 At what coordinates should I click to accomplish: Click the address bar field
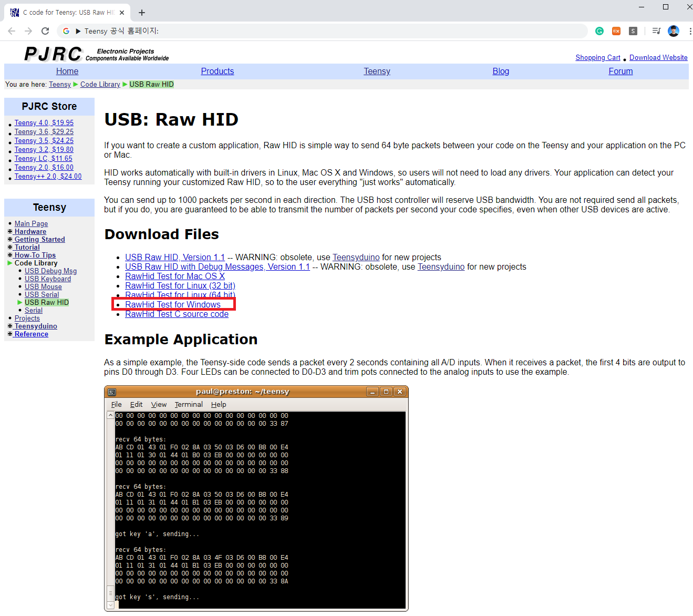322,31
